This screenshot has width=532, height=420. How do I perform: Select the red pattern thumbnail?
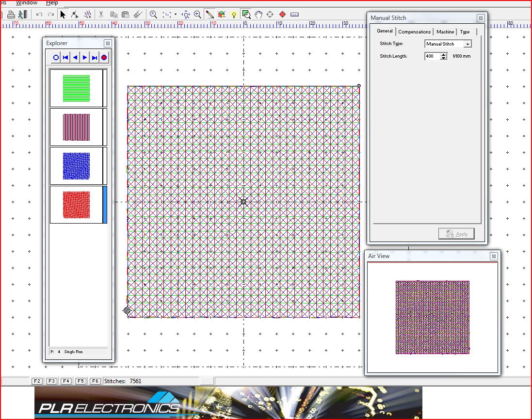click(76, 205)
